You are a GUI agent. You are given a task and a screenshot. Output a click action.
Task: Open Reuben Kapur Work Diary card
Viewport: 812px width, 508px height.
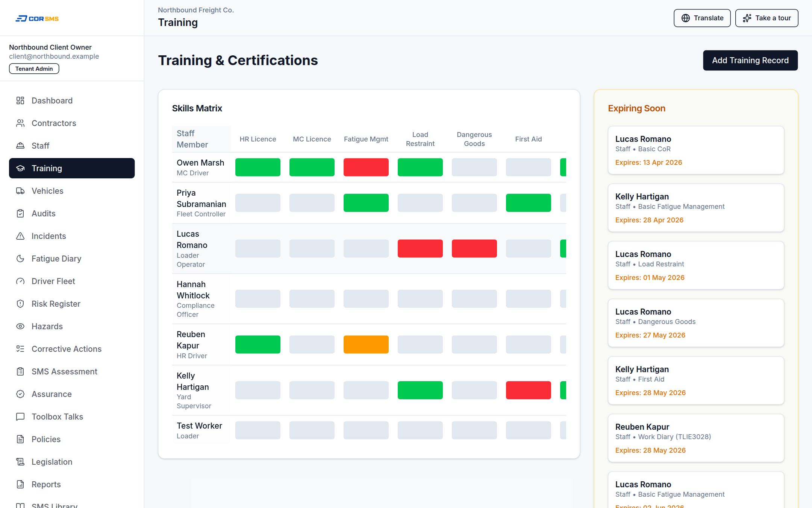click(696, 438)
